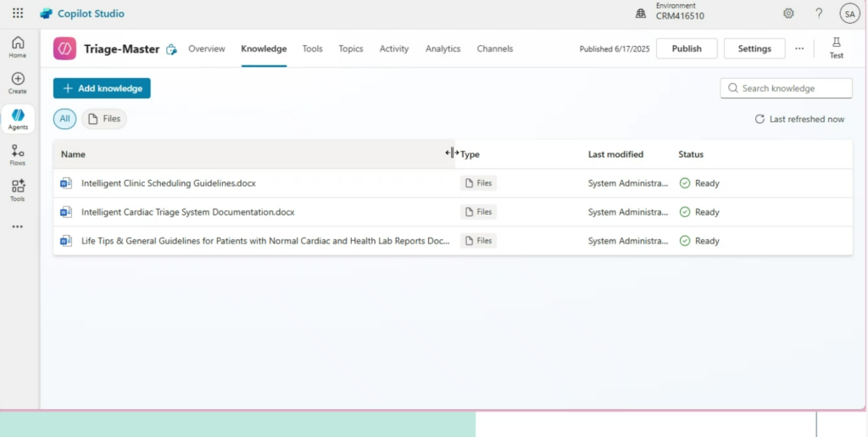Click Word icon for Clinic Scheduling Guidelines

click(x=66, y=183)
